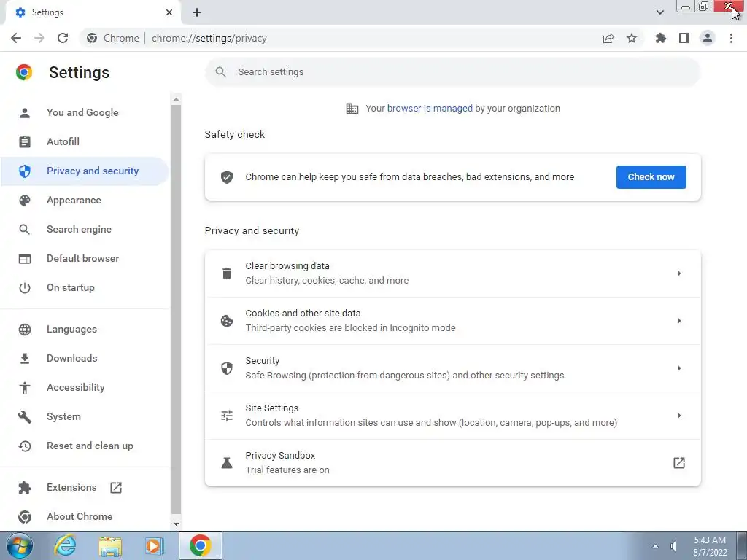Open Privacy Sandbox external link icon
The width and height of the screenshot is (747, 560).
[x=679, y=463]
